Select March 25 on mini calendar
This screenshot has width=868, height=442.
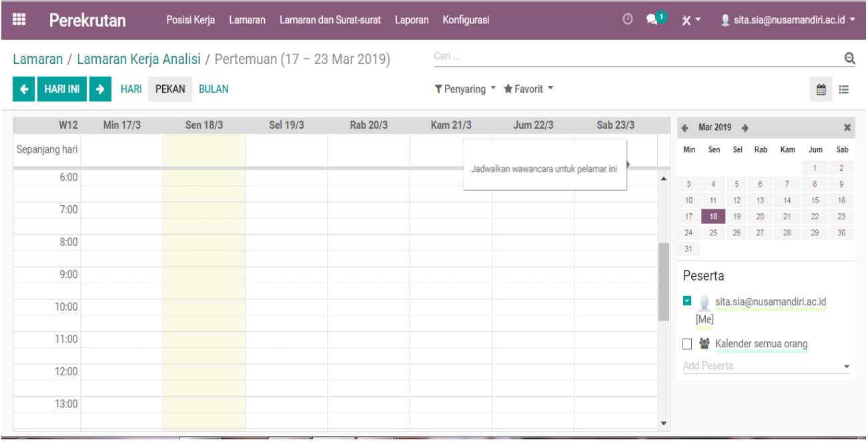pos(713,232)
